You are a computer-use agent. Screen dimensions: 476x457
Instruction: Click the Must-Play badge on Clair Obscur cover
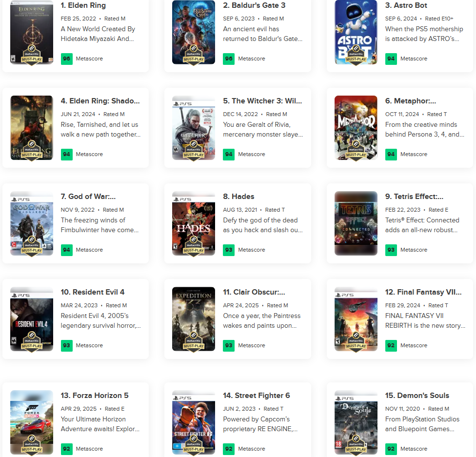point(194,342)
